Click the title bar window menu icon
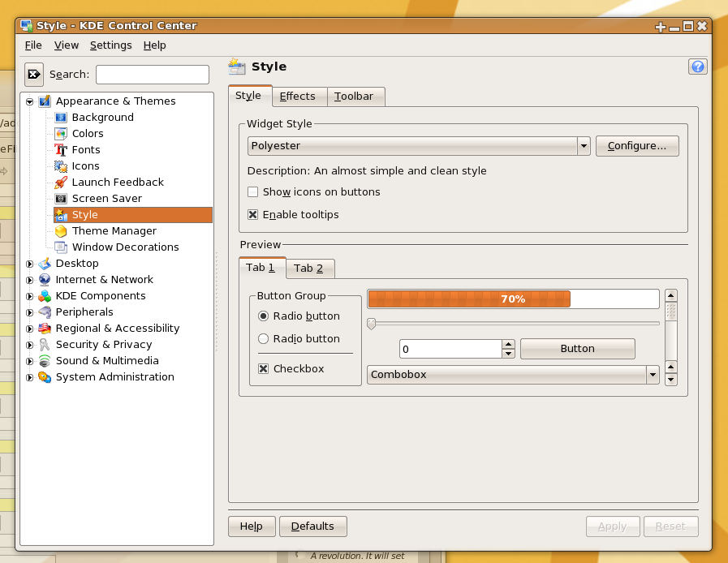The width and height of the screenshot is (728, 563). tap(27, 25)
